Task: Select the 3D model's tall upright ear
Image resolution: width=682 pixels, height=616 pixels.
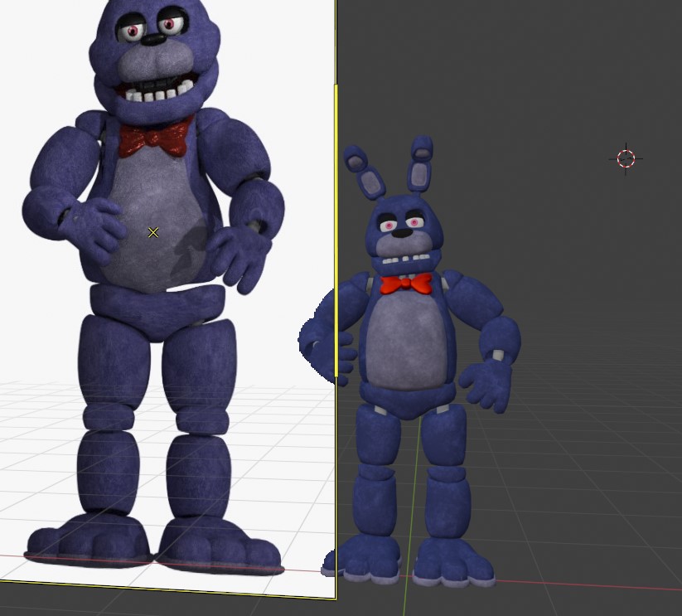Action: (421, 165)
